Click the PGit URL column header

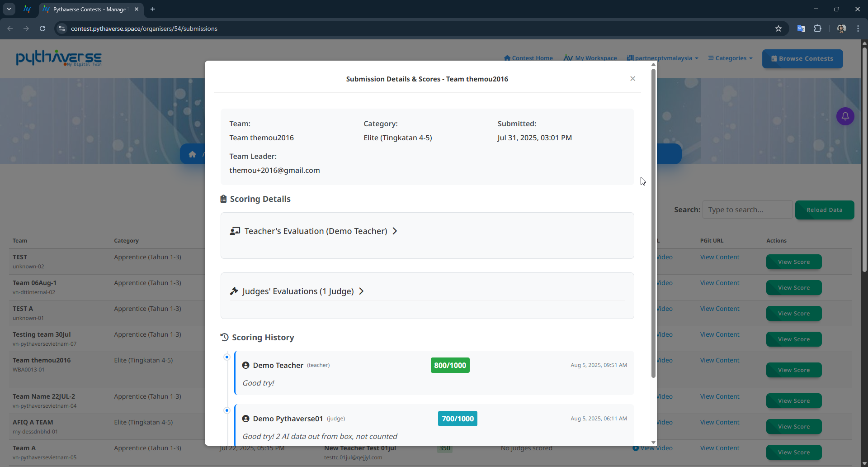tap(712, 241)
